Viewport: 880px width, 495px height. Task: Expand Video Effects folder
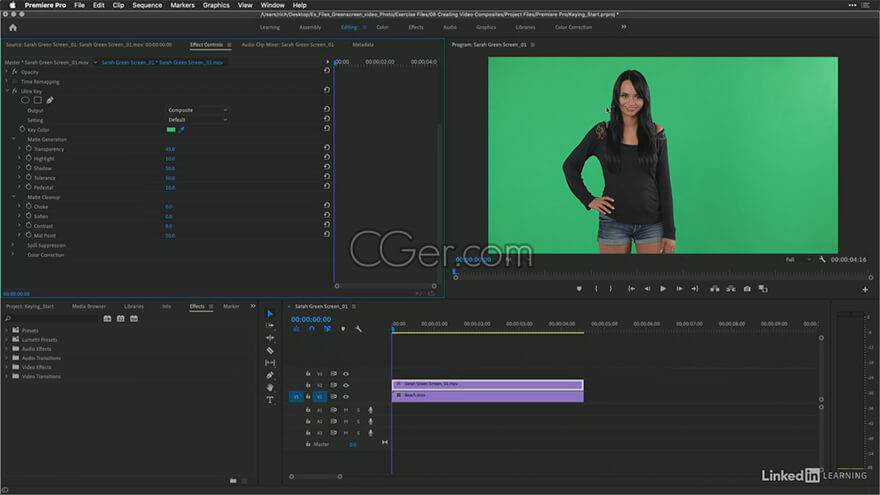(7, 367)
